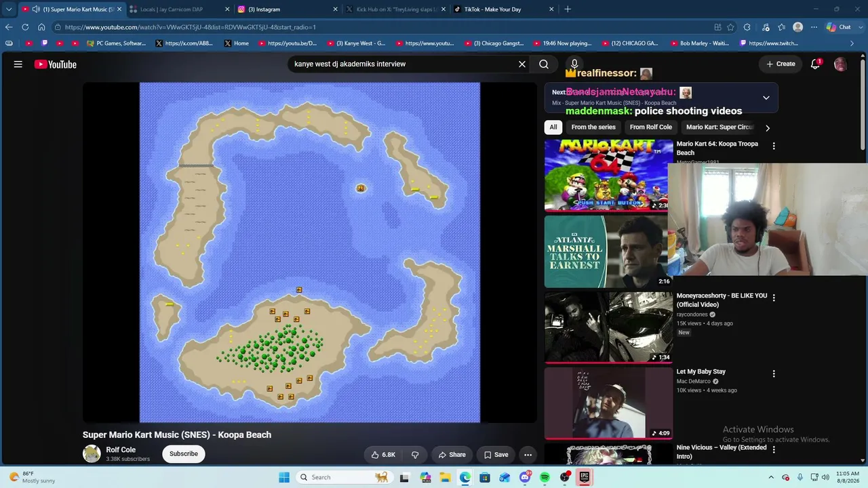
Task: Clear the YouTube search box text
Action: click(522, 64)
